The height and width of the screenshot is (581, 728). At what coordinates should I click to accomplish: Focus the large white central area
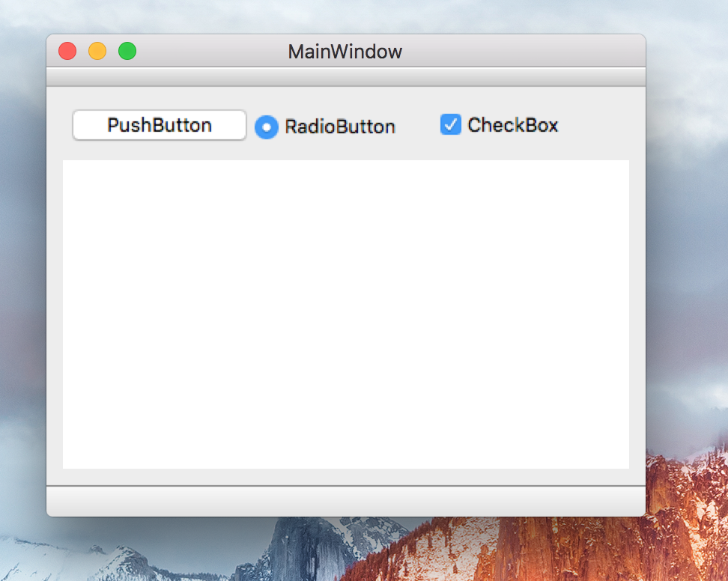[345, 314]
